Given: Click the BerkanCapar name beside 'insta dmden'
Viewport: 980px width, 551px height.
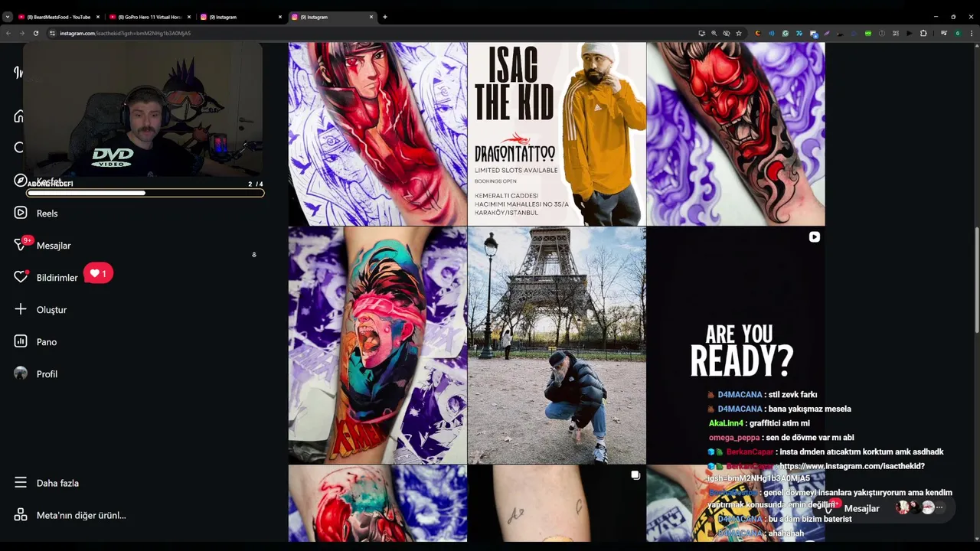Looking at the screenshot, I should (750, 452).
